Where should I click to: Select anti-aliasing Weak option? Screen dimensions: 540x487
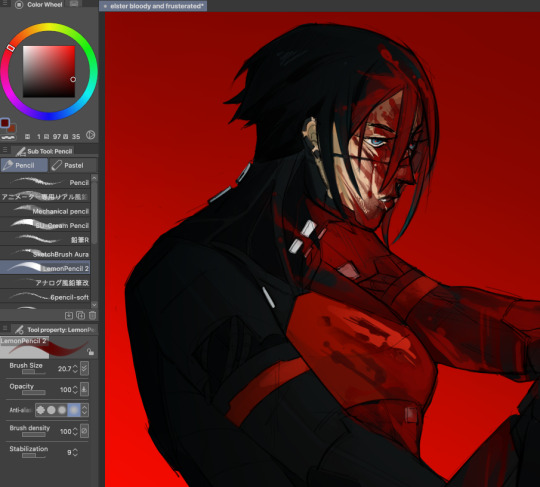51,410
